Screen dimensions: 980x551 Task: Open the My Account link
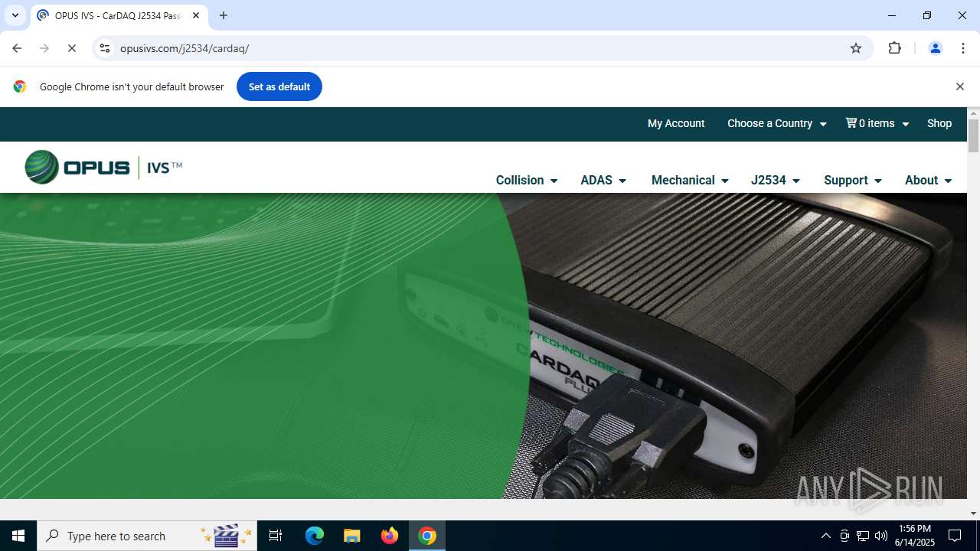pyautogui.click(x=676, y=123)
